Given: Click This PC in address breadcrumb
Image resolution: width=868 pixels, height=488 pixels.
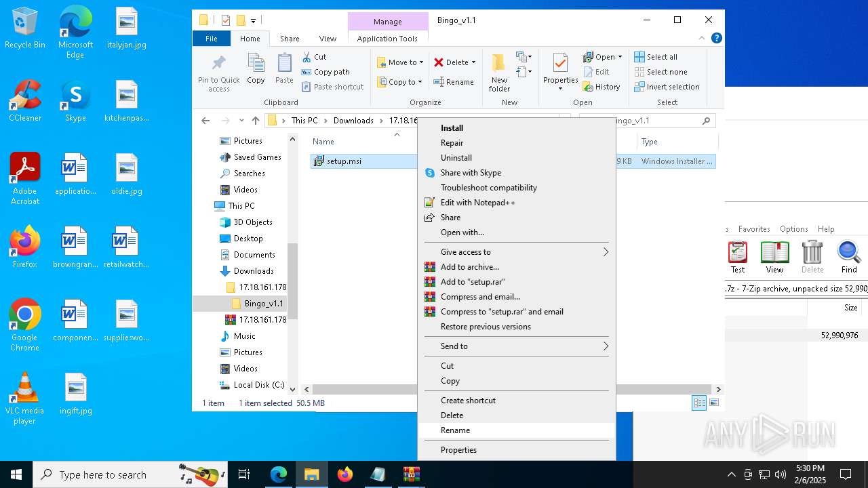Looking at the screenshot, I should click(x=304, y=121).
